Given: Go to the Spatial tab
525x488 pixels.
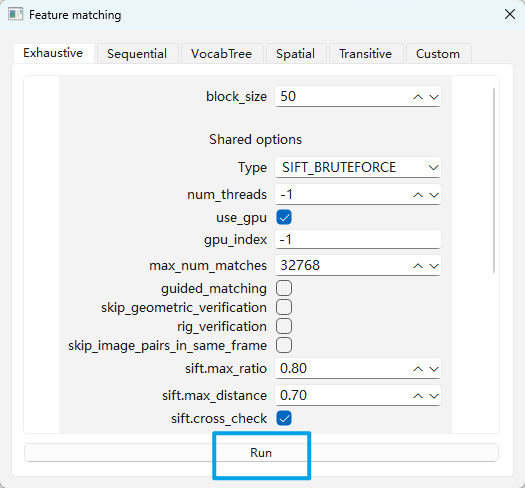Looking at the screenshot, I should click(x=296, y=54).
